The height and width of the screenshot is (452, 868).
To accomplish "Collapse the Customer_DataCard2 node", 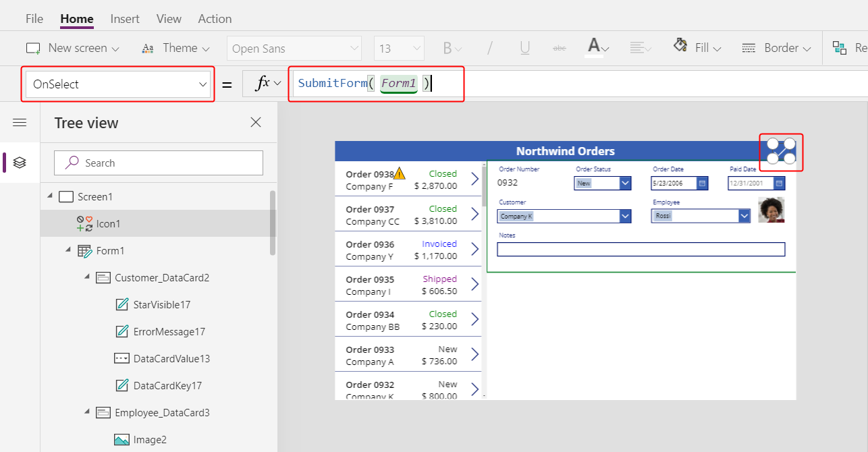I will pyautogui.click(x=87, y=277).
